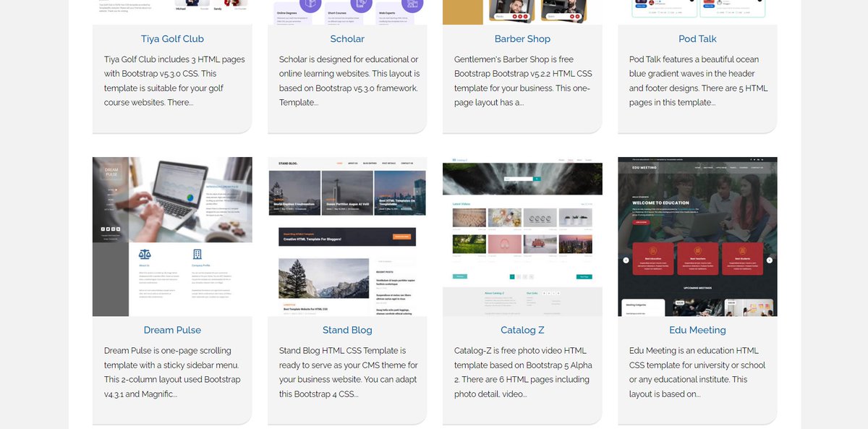Screen dimensions: 868x429
Task: Open the Catalog Z template page
Action: point(522,330)
